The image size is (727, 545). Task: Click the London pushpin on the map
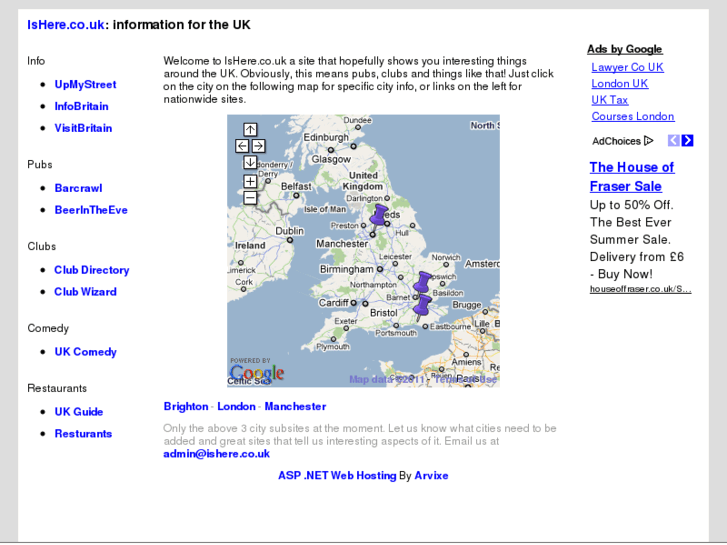[x=422, y=284]
